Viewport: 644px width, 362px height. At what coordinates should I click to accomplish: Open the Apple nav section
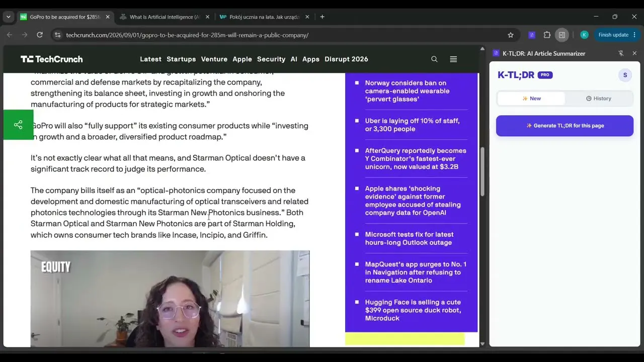(x=242, y=59)
